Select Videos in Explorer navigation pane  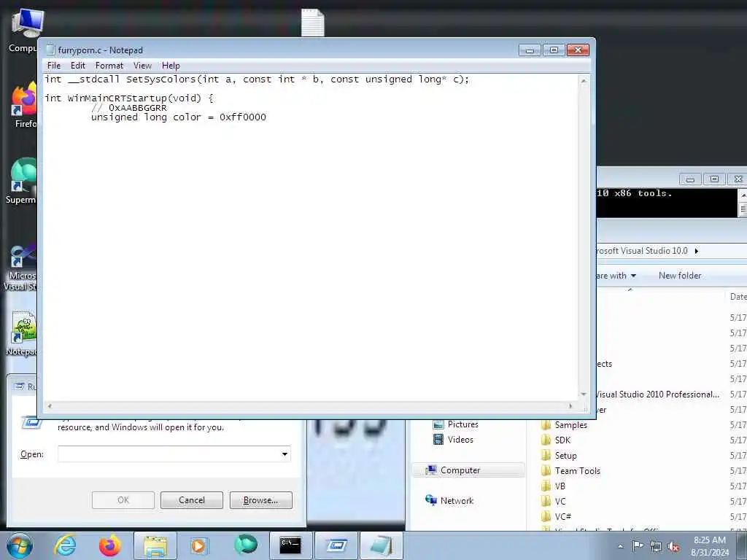click(460, 440)
